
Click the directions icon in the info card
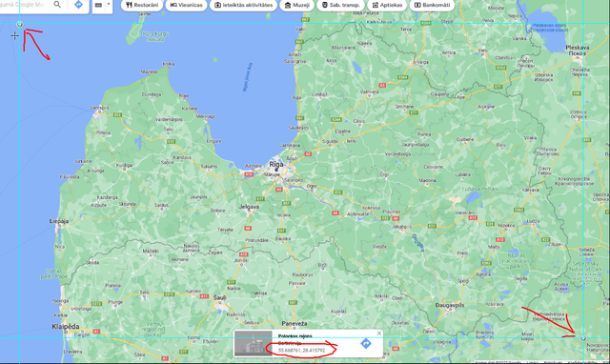coord(366,343)
